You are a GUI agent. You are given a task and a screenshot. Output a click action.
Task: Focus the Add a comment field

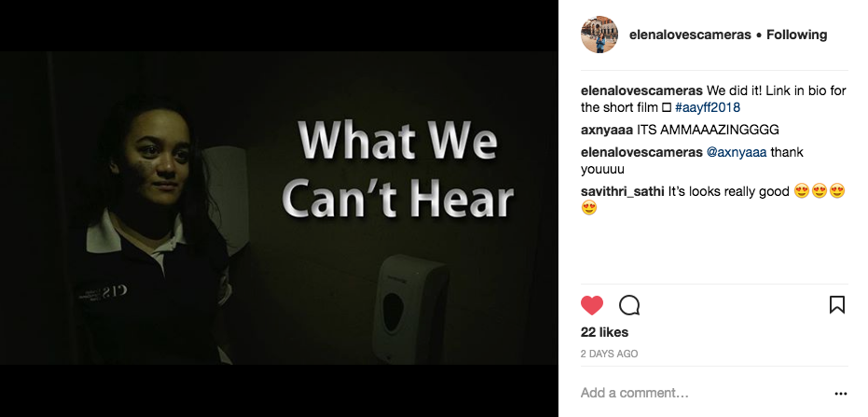pyautogui.click(x=703, y=393)
